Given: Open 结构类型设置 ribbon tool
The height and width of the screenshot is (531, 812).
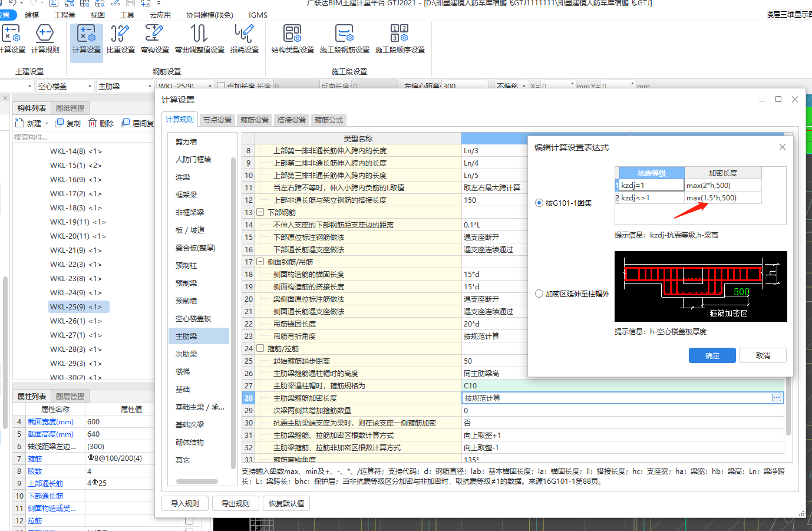Looking at the screenshot, I should pos(293,39).
